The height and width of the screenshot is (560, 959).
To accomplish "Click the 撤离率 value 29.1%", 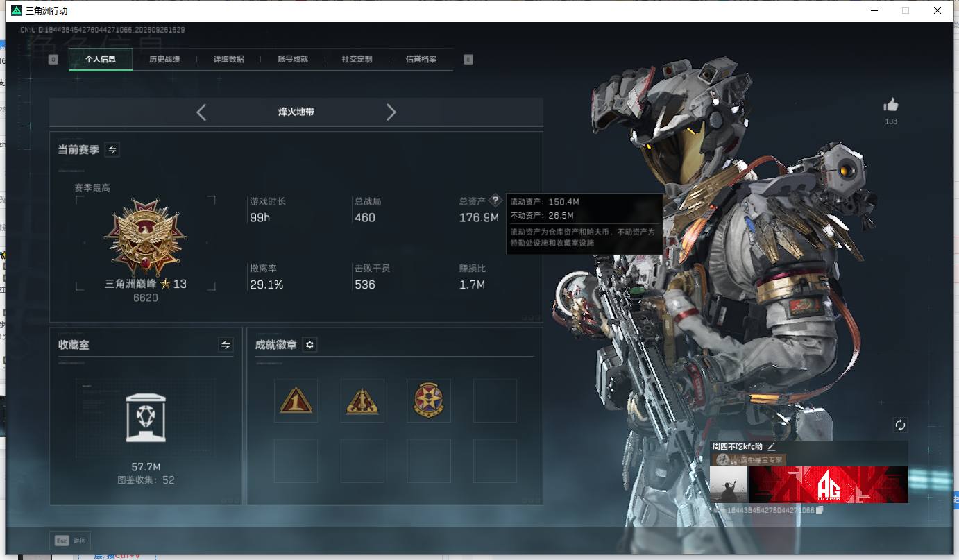I will point(267,285).
